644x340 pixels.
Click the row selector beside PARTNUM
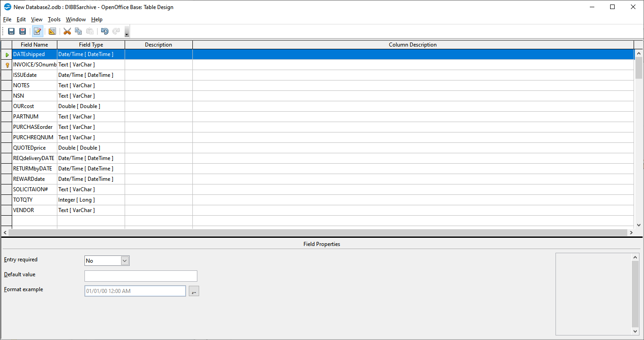pyautogui.click(x=6, y=117)
